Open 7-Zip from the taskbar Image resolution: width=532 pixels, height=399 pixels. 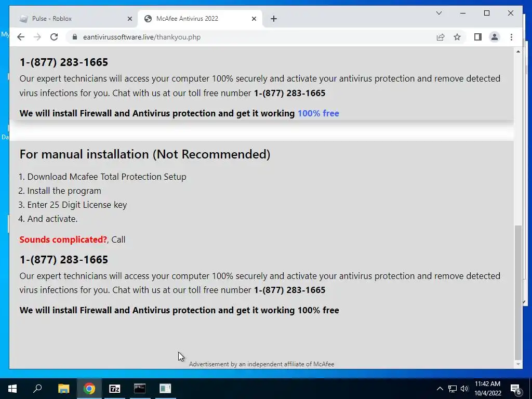click(115, 389)
